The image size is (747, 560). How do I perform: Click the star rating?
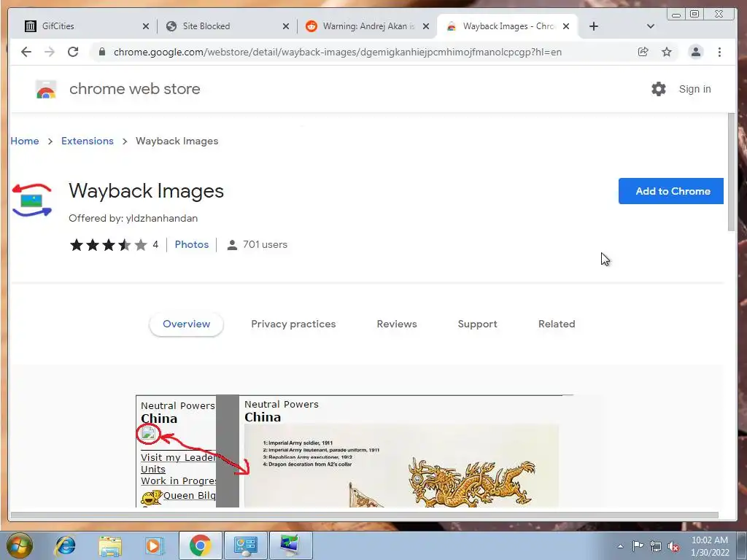click(x=109, y=245)
